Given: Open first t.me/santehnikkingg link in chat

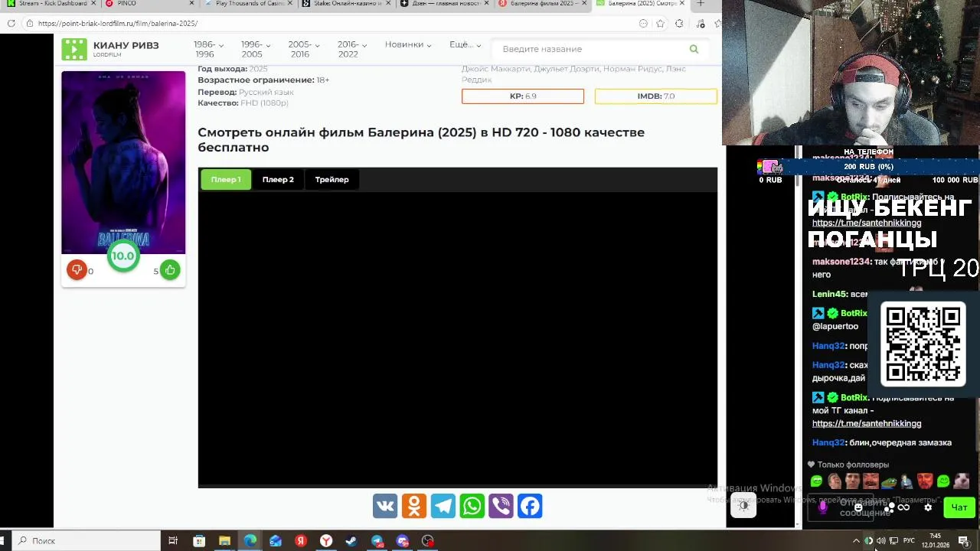Looking at the screenshot, I should (867, 223).
